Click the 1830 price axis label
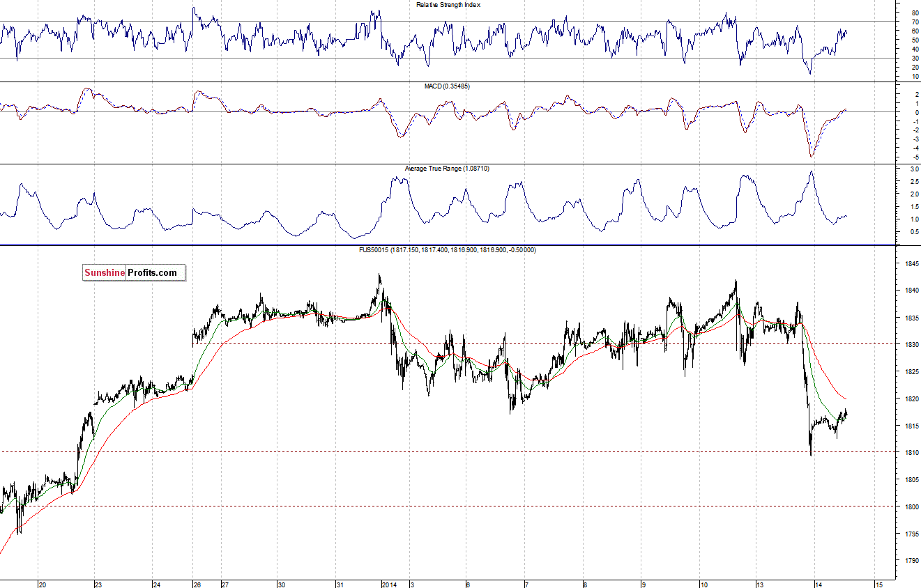This screenshot has height=588, width=921. coord(911,345)
